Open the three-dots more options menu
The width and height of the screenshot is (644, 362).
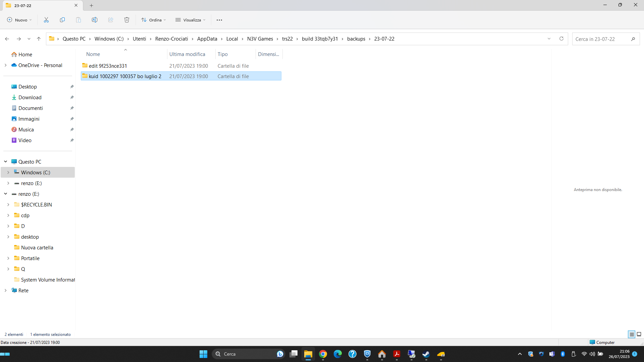[x=219, y=20]
